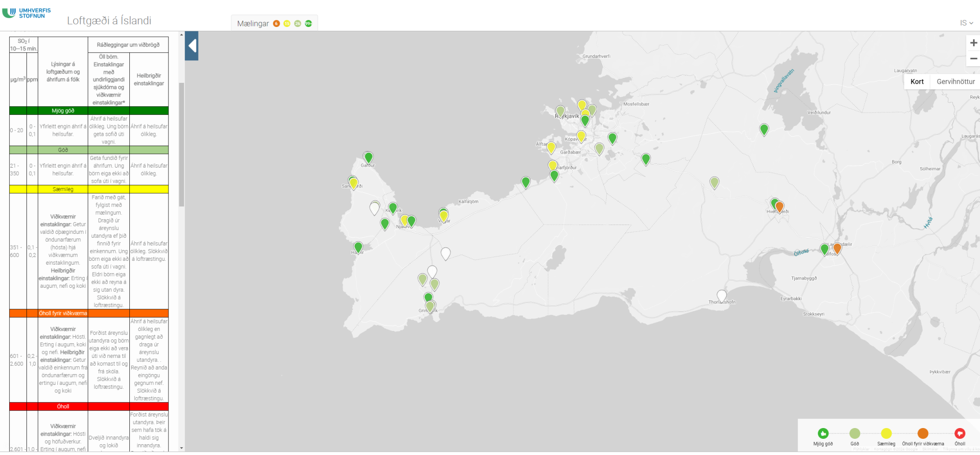Click the Veiðilundur map label

819,112
